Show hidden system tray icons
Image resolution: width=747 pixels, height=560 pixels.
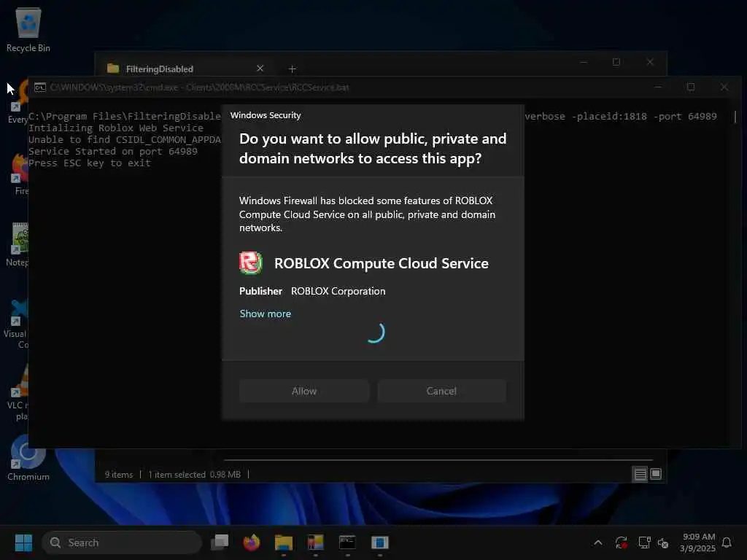pyautogui.click(x=598, y=542)
